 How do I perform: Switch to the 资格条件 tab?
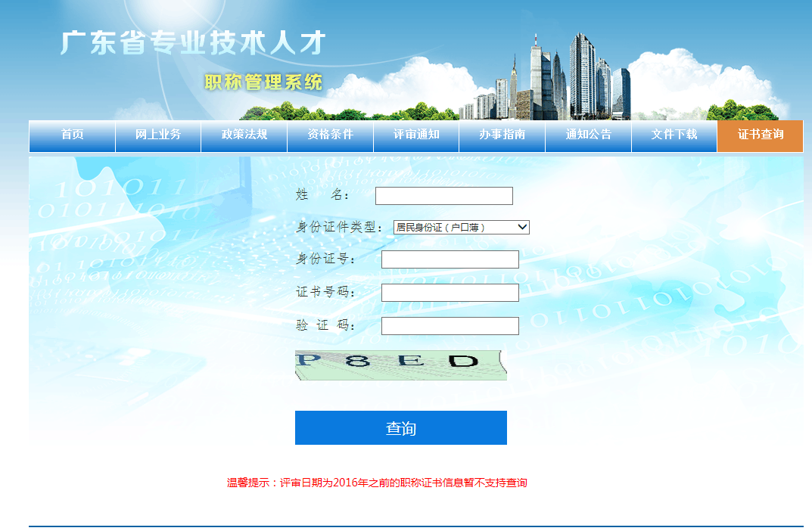[x=330, y=136]
